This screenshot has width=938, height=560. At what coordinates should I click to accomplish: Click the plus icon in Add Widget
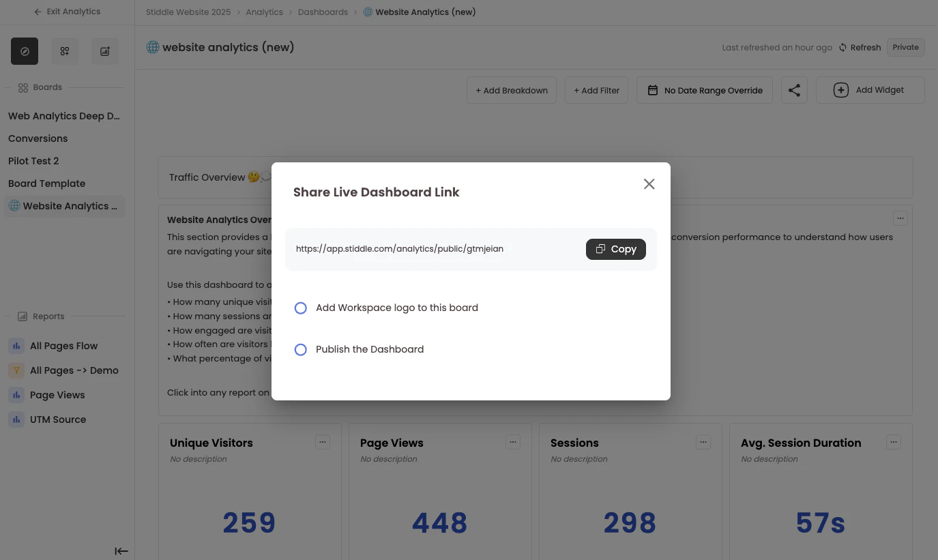pyautogui.click(x=841, y=90)
